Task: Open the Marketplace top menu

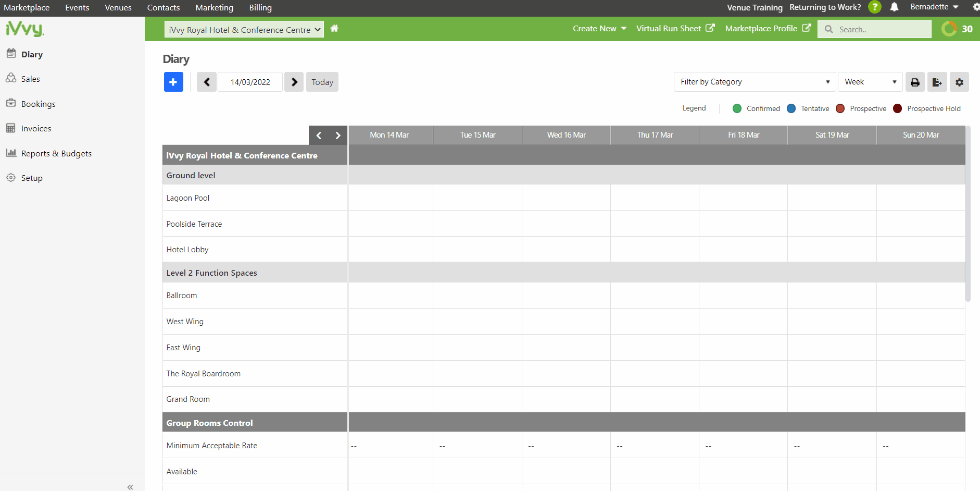Action: [x=27, y=7]
